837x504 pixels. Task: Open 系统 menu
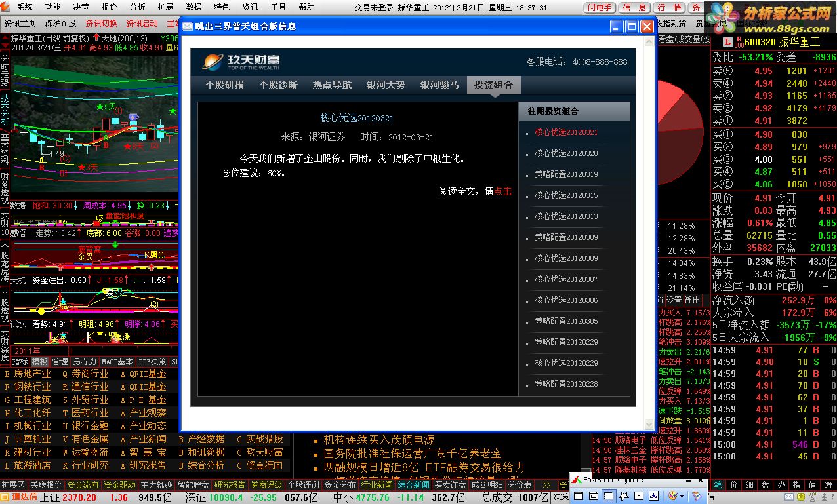coord(24,7)
